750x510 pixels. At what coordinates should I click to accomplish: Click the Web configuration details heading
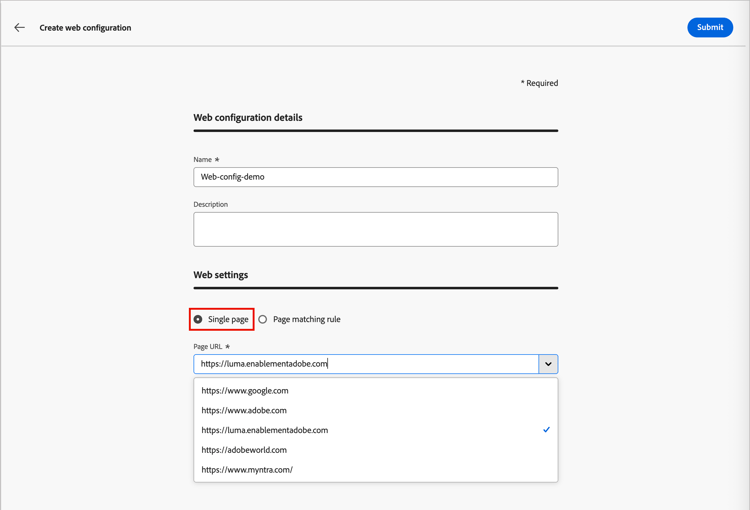pos(248,118)
